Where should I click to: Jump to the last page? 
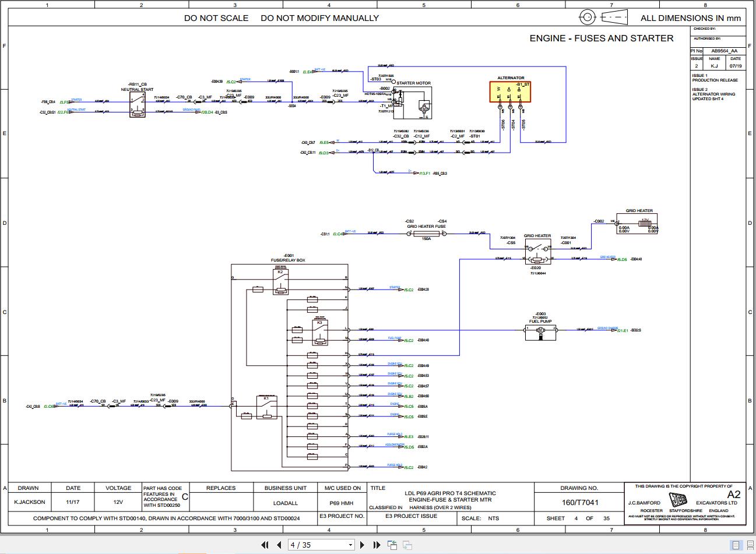point(377,545)
